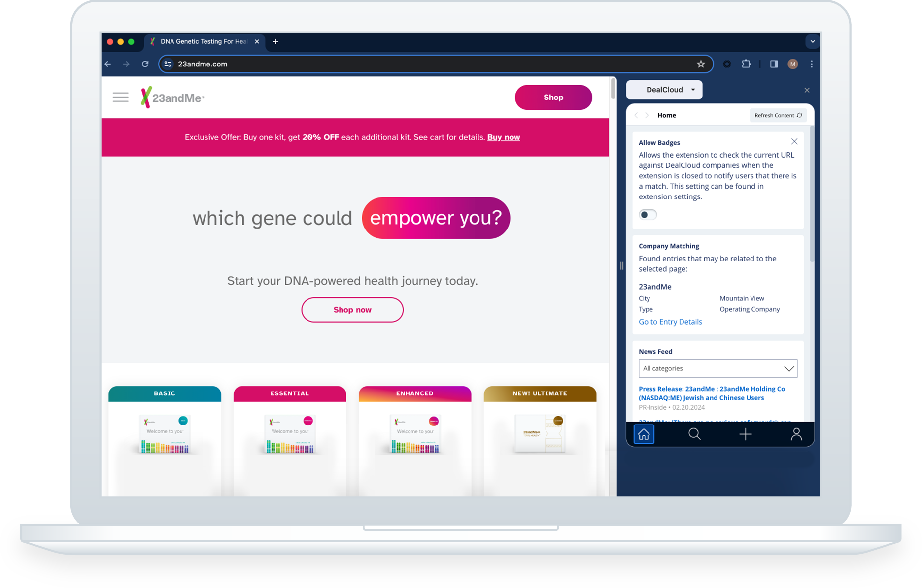Viewport: 922px width, 588px height.
Task: Open search in the DealCloud panel
Action: tap(694, 434)
